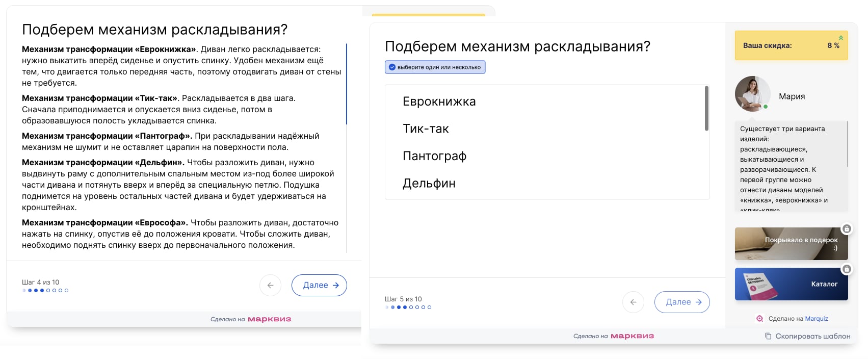Click step progress dots on step 5 panel
The image size is (868, 359).
click(x=408, y=307)
